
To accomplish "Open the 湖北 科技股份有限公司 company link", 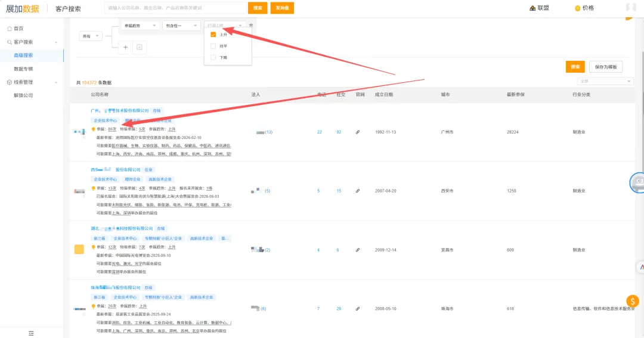I will [122, 228].
